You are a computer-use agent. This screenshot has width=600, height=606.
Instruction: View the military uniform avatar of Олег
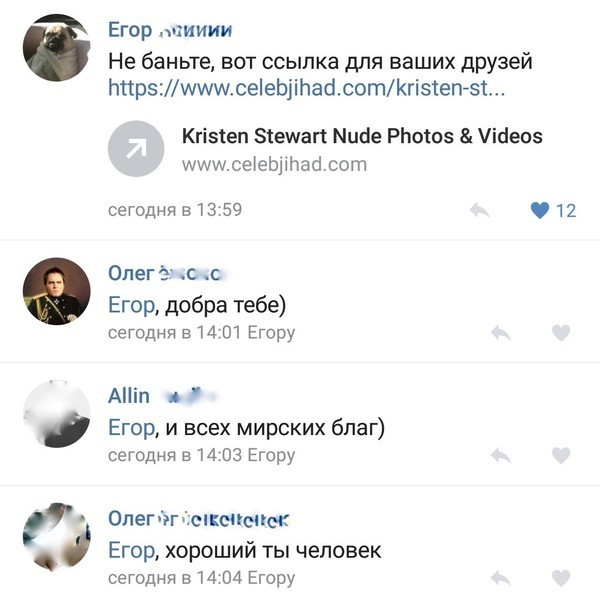[56, 291]
